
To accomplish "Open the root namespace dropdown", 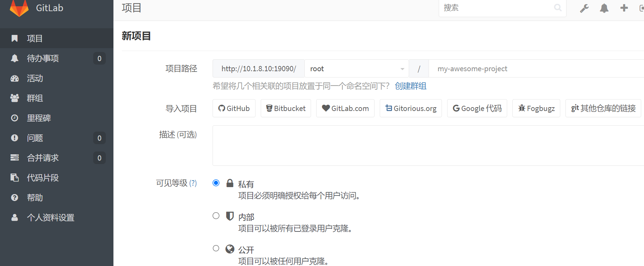I will point(357,68).
